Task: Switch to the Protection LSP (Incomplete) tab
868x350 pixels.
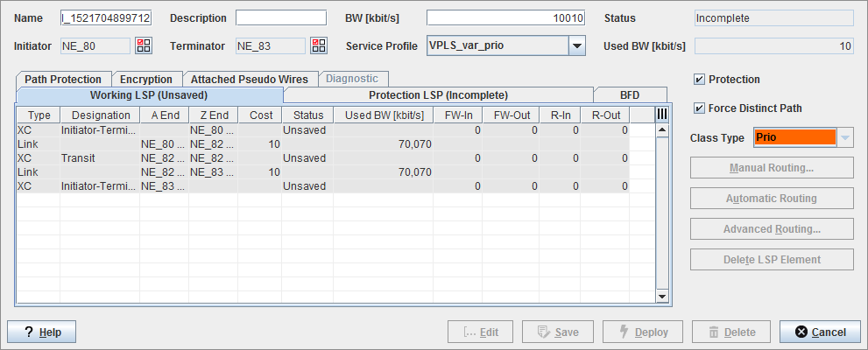Action: click(x=438, y=95)
